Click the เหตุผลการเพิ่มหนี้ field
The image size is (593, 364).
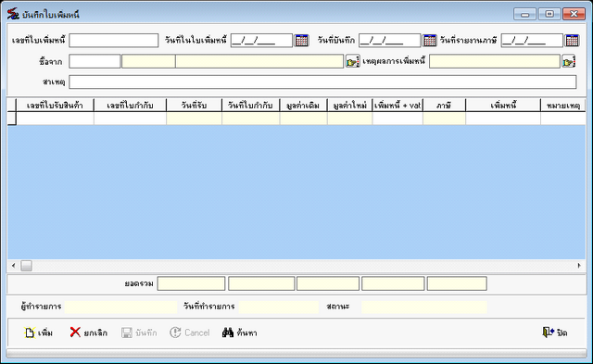pyautogui.click(x=495, y=61)
